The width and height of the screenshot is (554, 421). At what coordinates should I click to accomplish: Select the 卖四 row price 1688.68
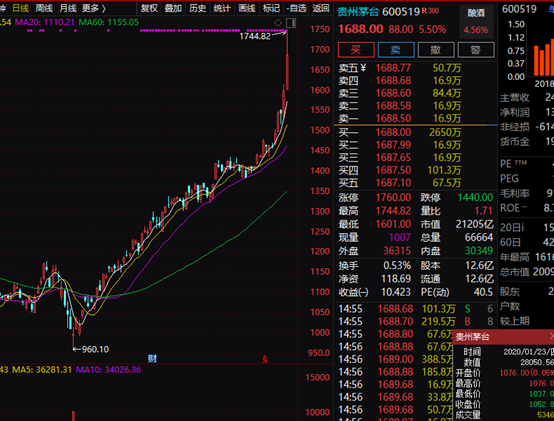(x=393, y=81)
